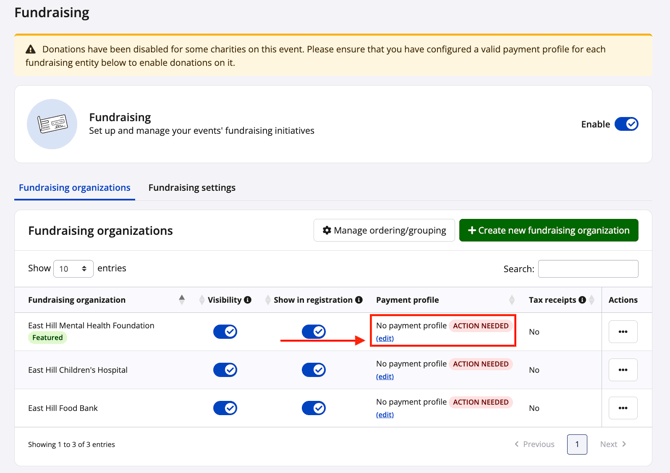Viewport: 670px width, 473px height.
Task: Disable show in registration for Food Bank
Action: 313,408
